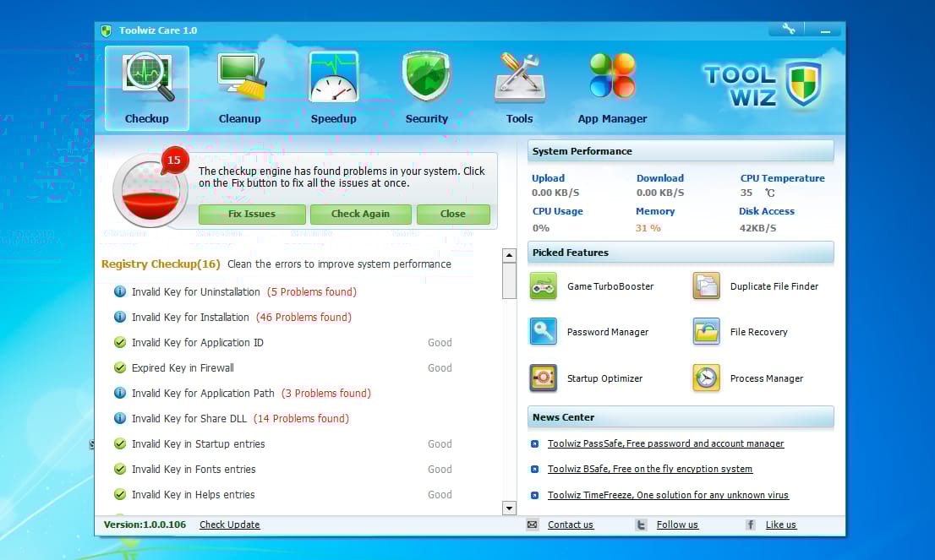
Task: Click the Contact us link
Action: point(571,525)
